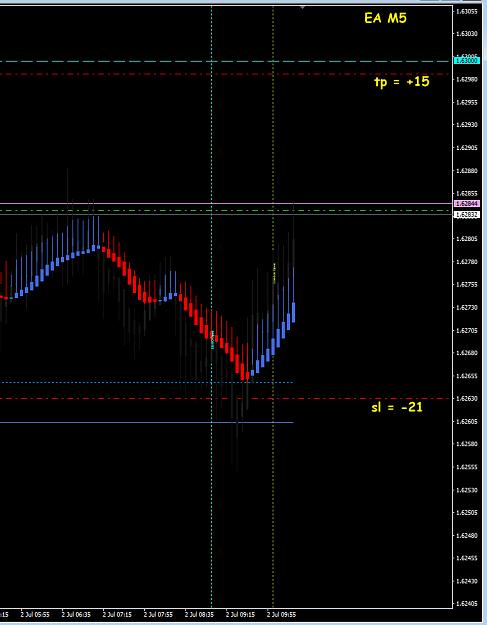Click price scale value 1.62705

pos(467,330)
